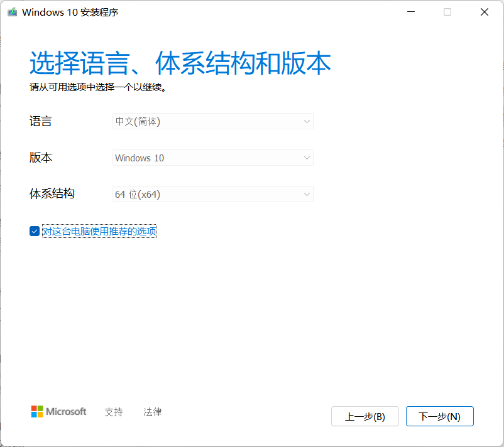Image resolution: width=504 pixels, height=447 pixels.
Task: Close the Windows 10 安装程序 window
Action: click(x=485, y=12)
